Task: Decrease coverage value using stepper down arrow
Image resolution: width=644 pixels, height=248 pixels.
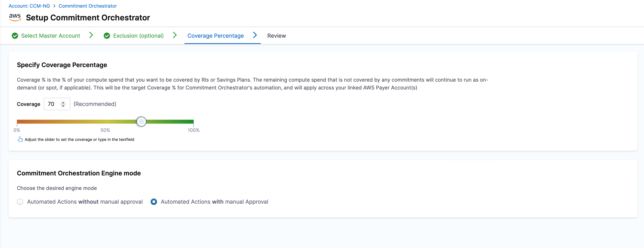Action: click(63, 106)
